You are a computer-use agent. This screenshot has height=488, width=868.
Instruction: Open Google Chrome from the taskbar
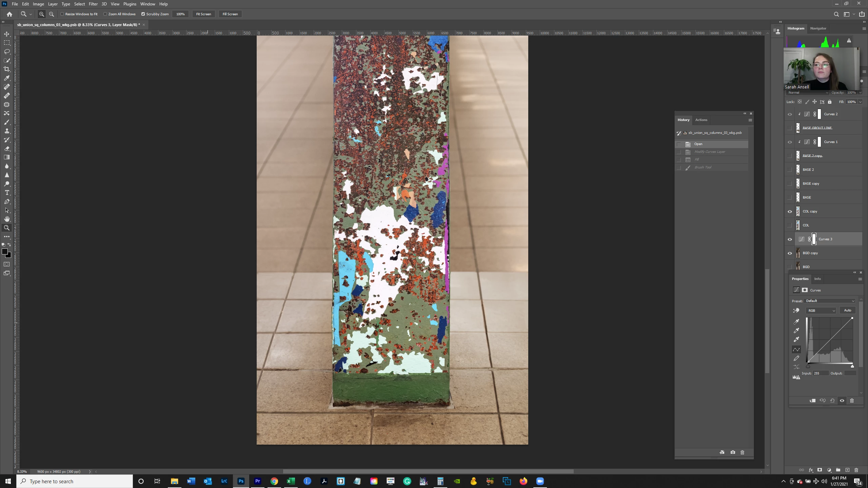(274, 481)
